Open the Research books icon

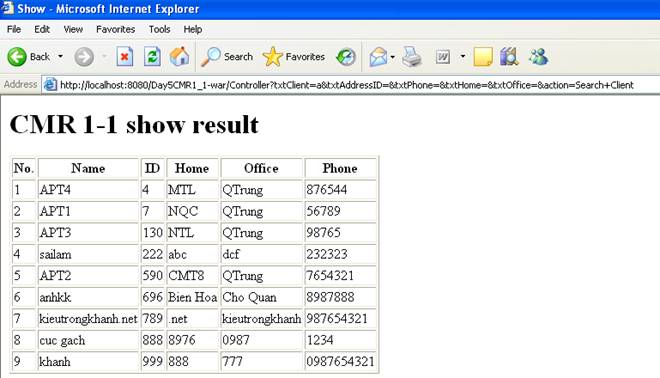pyautogui.click(x=509, y=57)
